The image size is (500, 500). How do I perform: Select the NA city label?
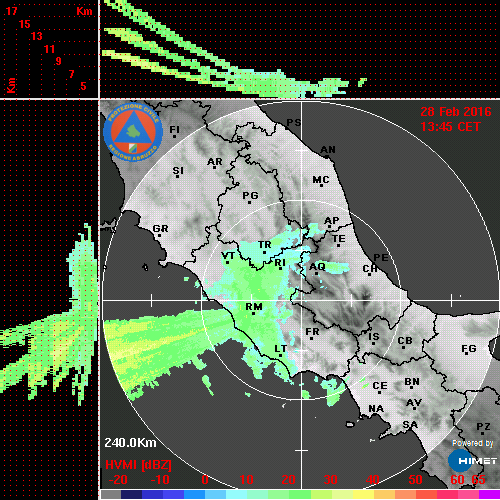coord(376,409)
